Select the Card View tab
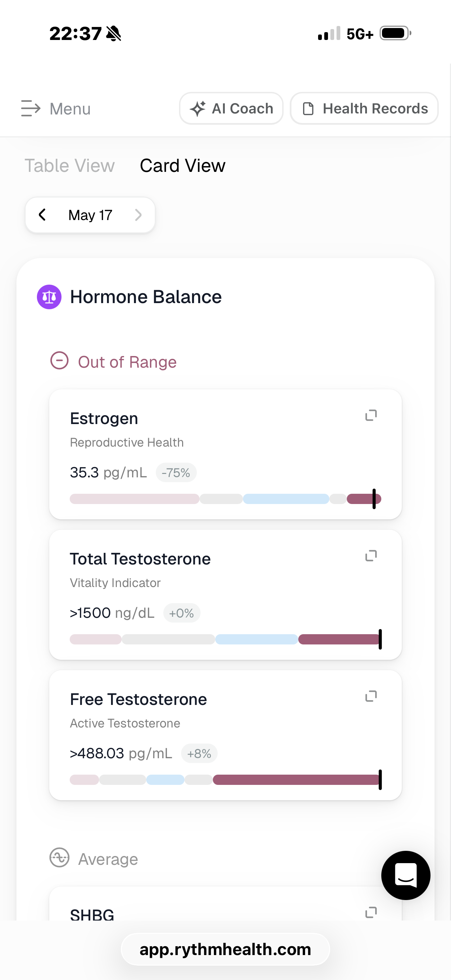 pos(182,165)
